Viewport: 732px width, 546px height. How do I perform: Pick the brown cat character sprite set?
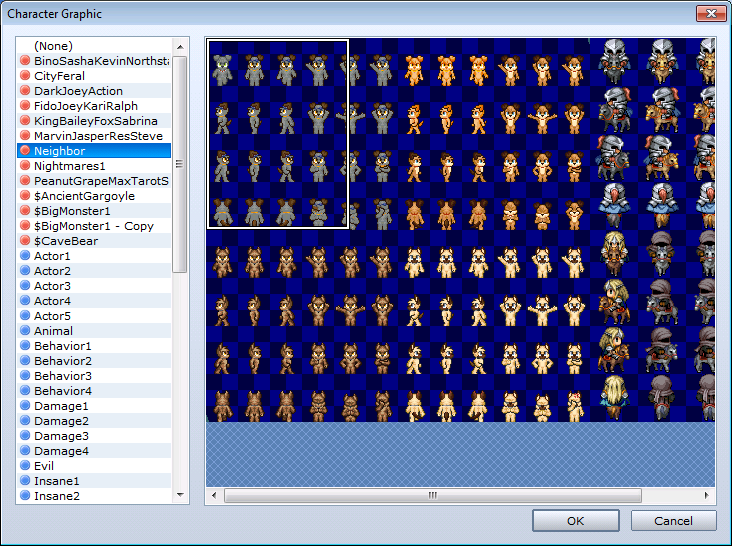(302, 327)
